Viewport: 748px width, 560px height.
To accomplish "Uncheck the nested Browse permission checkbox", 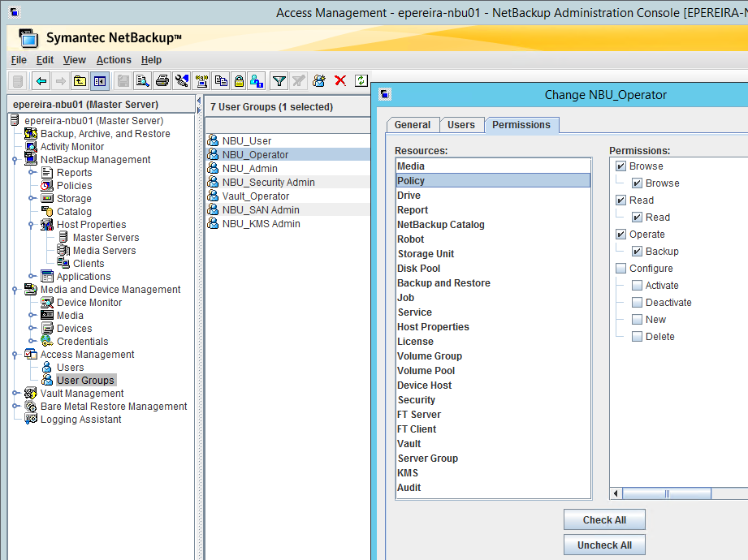I will point(637,183).
